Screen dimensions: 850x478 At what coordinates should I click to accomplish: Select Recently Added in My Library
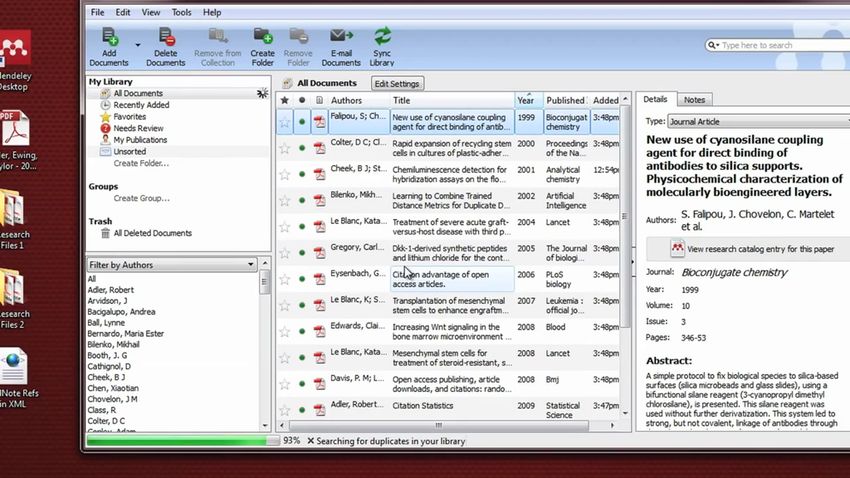click(x=141, y=105)
